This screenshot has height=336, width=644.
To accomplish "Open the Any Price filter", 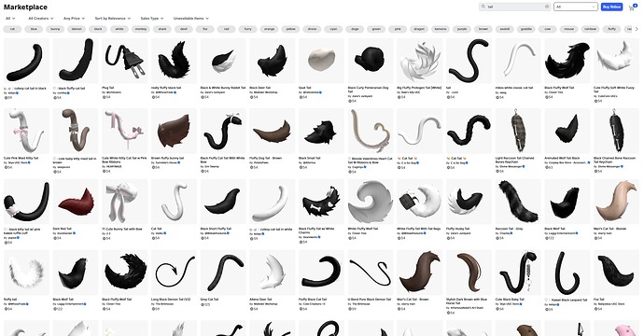I will (74, 18).
